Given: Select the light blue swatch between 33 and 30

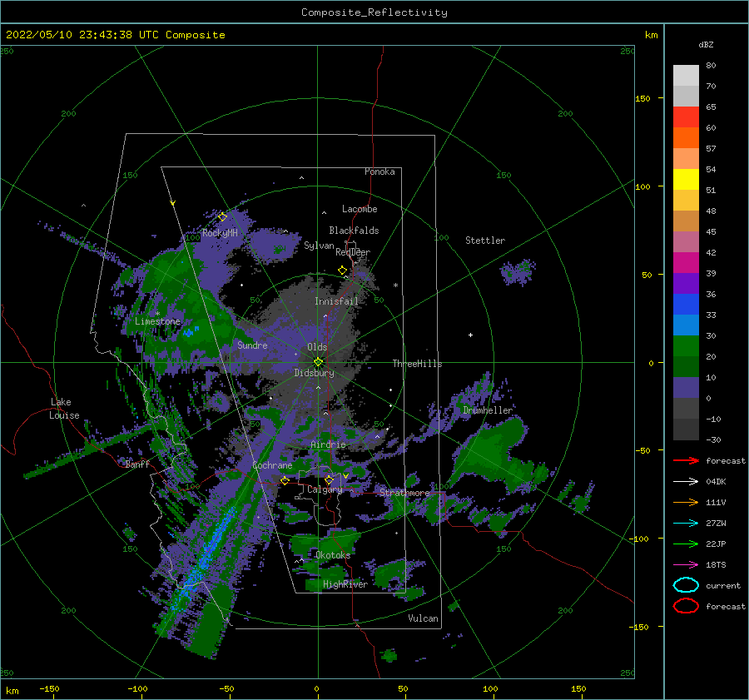Looking at the screenshot, I should pyautogui.click(x=686, y=325).
